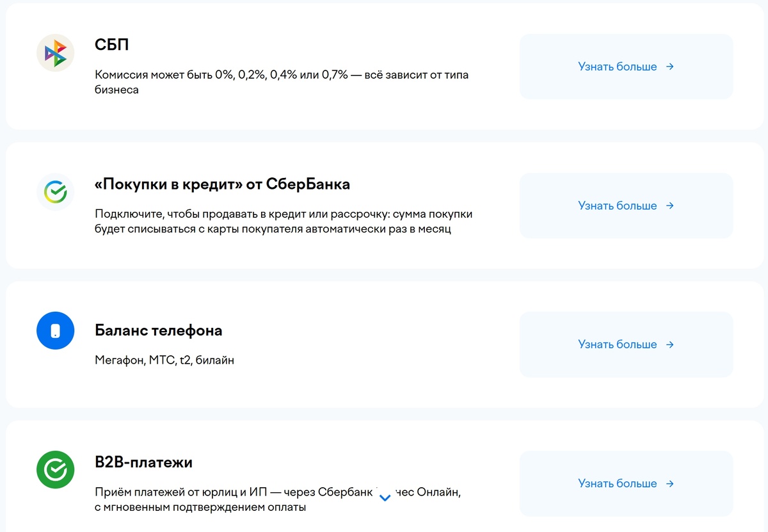Screen dimensions: 768x532
Task: Click the blue phone balance icon
Action: click(x=56, y=331)
